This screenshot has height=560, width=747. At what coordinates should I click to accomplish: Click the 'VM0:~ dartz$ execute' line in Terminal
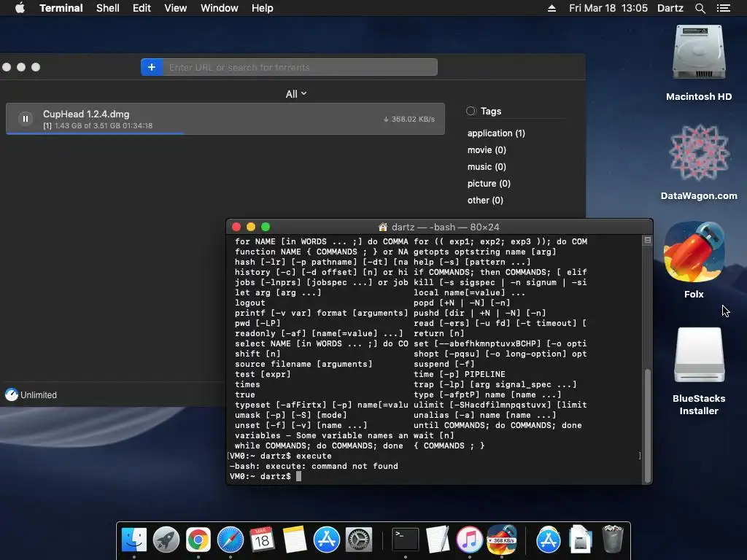pyautogui.click(x=281, y=456)
